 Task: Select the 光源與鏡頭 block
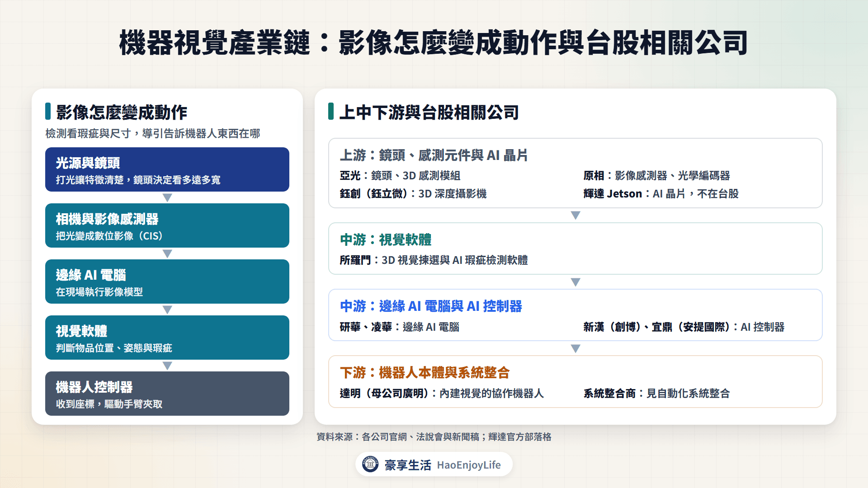click(167, 169)
